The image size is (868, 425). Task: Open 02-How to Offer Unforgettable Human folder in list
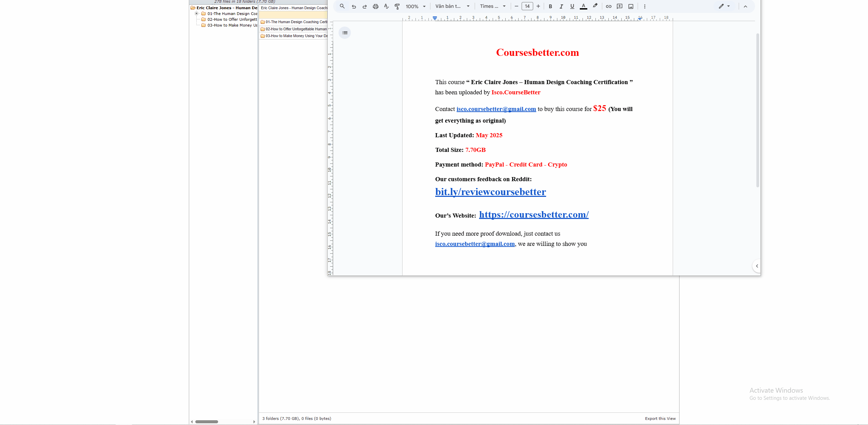click(x=294, y=29)
